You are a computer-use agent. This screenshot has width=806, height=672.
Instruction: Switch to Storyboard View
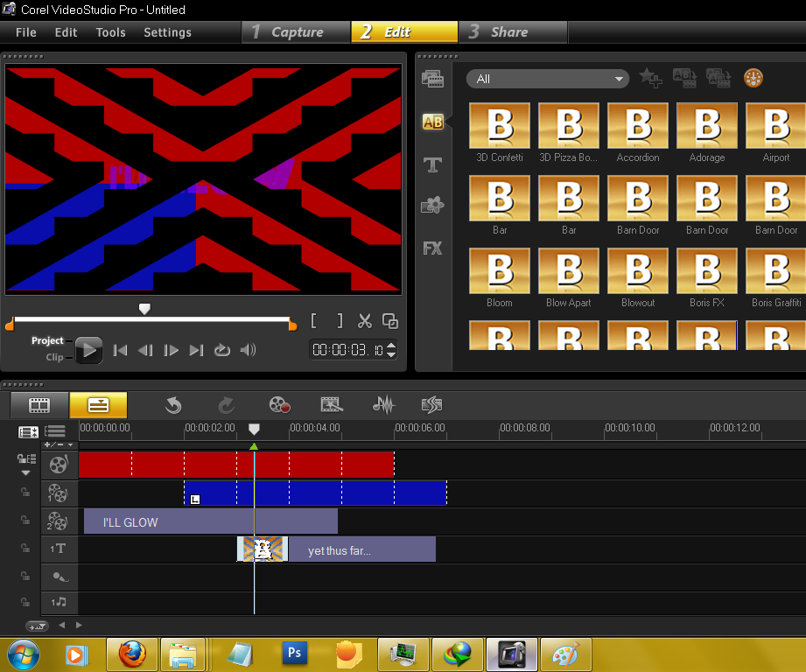(x=39, y=405)
